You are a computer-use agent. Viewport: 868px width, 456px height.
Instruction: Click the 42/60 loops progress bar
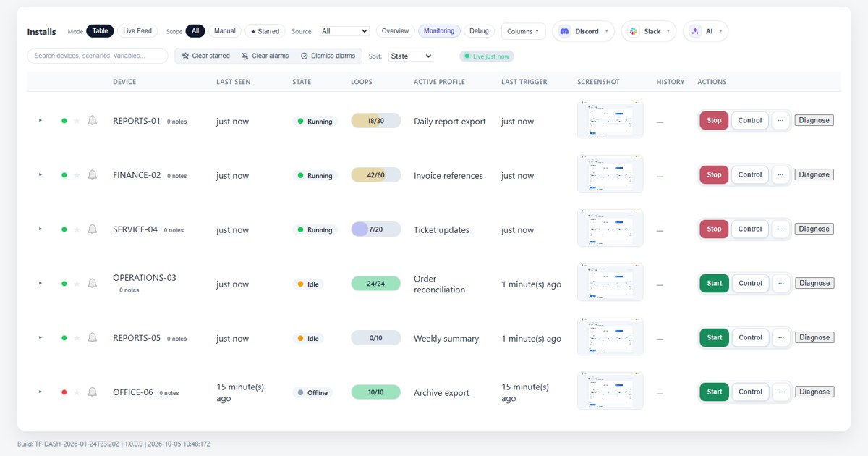pos(375,175)
